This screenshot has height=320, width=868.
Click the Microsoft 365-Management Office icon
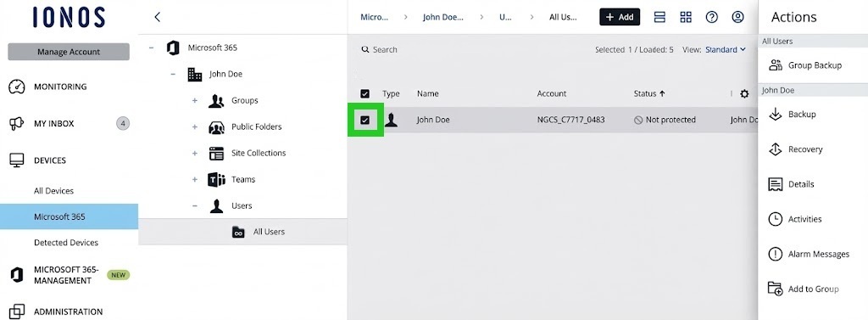17,275
